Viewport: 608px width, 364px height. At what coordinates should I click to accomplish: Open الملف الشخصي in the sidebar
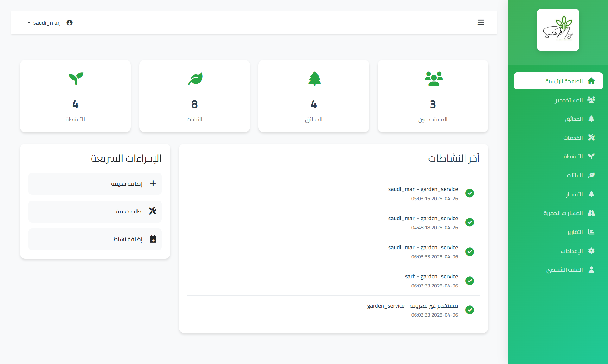coord(558,269)
